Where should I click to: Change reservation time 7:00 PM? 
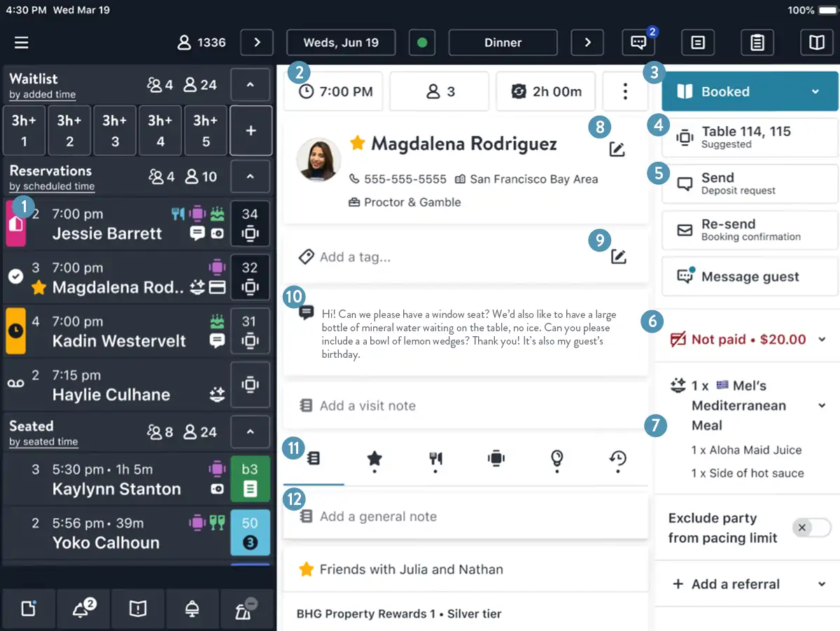pos(334,92)
